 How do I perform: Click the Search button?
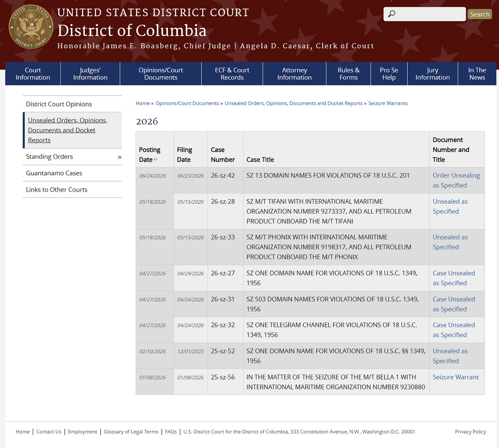tap(479, 14)
